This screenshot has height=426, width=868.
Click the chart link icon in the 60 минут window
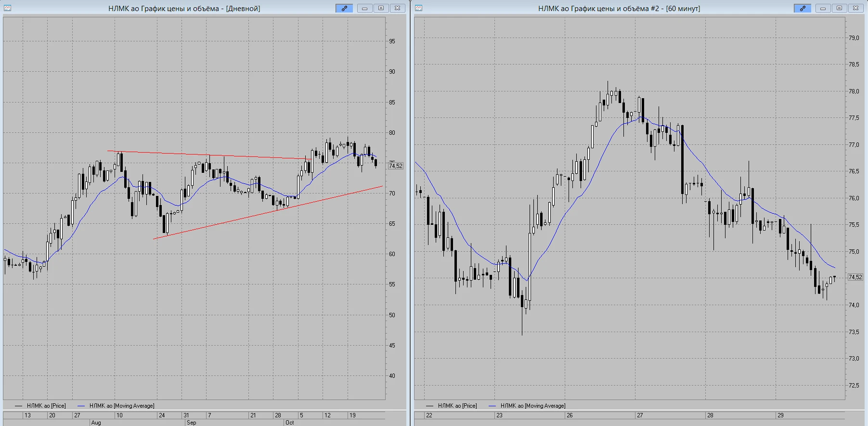(803, 8)
